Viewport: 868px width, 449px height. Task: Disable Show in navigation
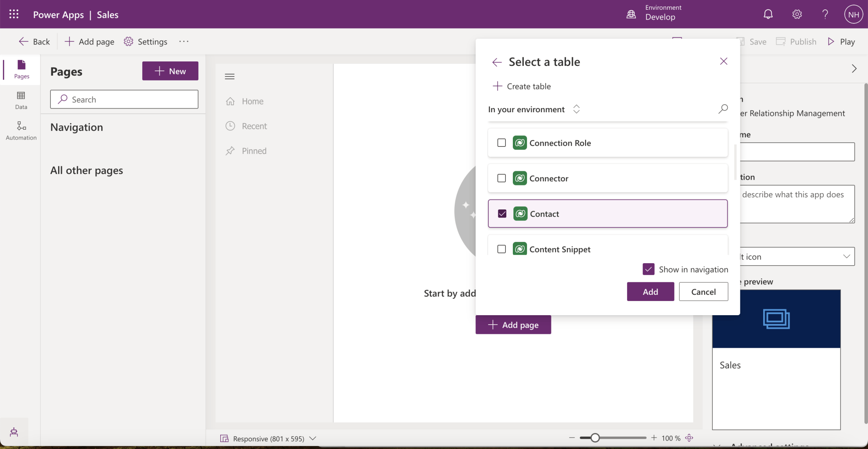point(648,269)
